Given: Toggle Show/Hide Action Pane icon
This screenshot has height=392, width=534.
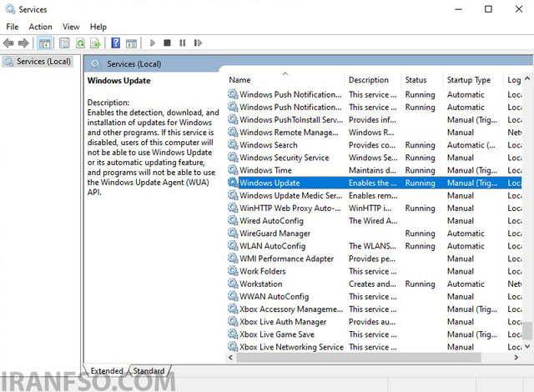Looking at the screenshot, I should tap(131, 43).
